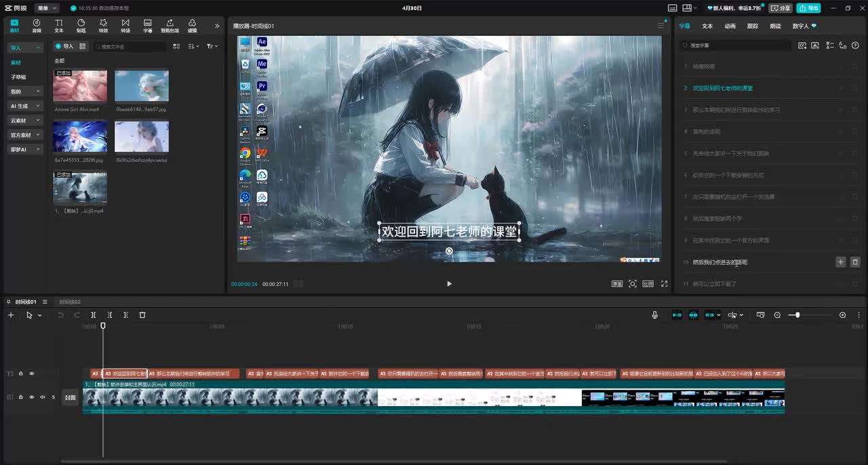Screen dimensions: 868x465
Task: Switch to the 朗读 read-aloud tab
Action: pyautogui.click(x=775, y=26)
